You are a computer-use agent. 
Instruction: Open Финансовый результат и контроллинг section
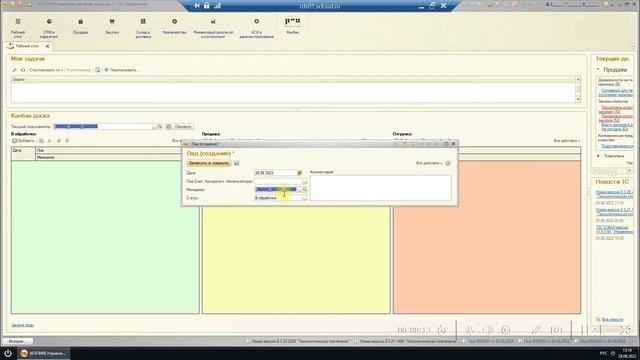coord(213,27)
